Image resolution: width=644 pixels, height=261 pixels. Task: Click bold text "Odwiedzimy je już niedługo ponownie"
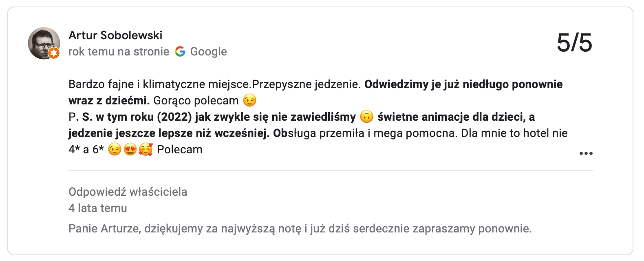[x=463, y=84]
